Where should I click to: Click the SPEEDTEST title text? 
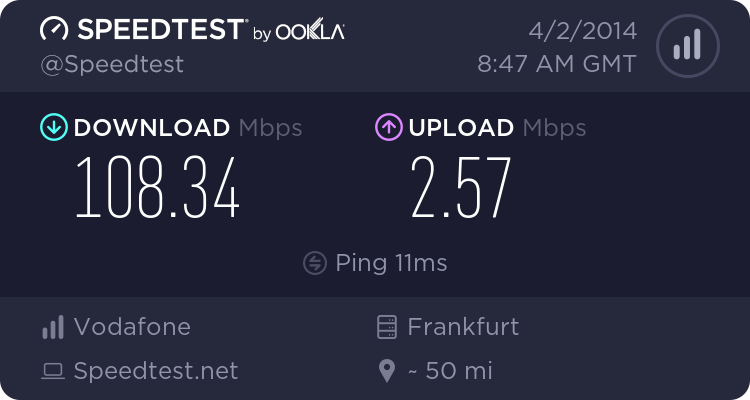coord(160,30)
